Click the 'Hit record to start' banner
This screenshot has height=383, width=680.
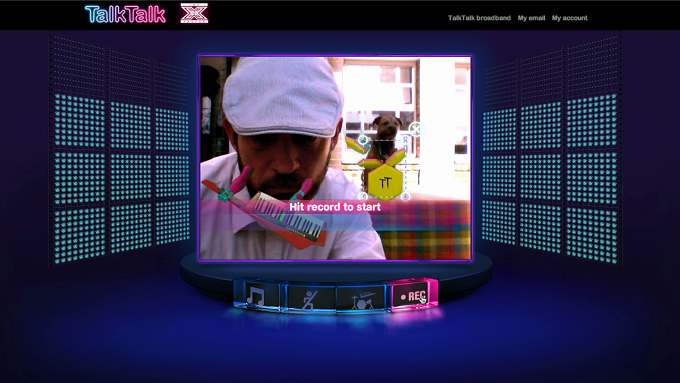pos(335,207)
